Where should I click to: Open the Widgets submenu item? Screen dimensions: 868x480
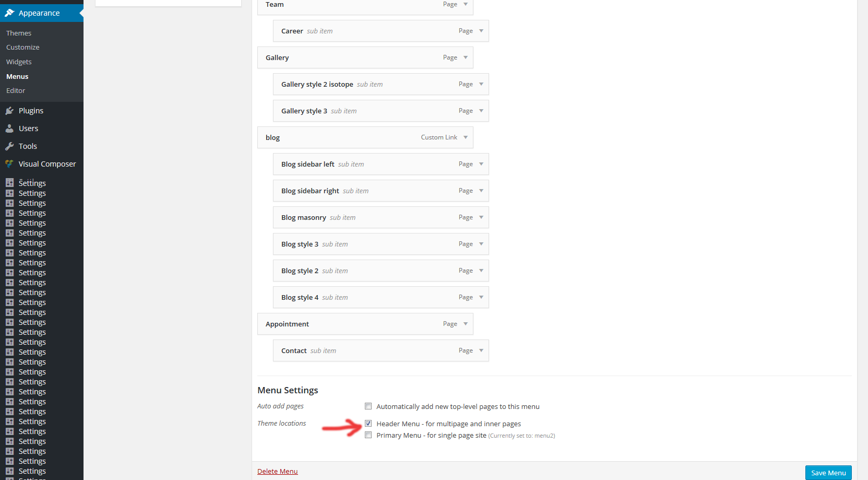coord(19,62)
